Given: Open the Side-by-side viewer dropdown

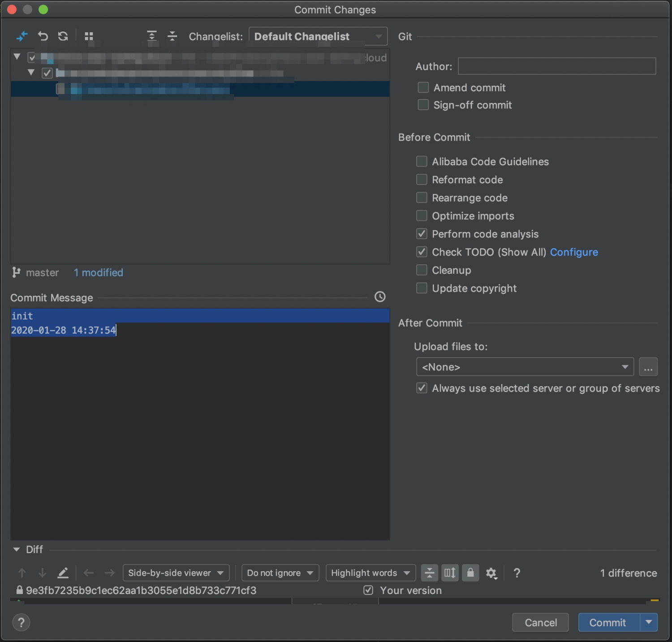Looking at the screenshot, I should (176, 573).
